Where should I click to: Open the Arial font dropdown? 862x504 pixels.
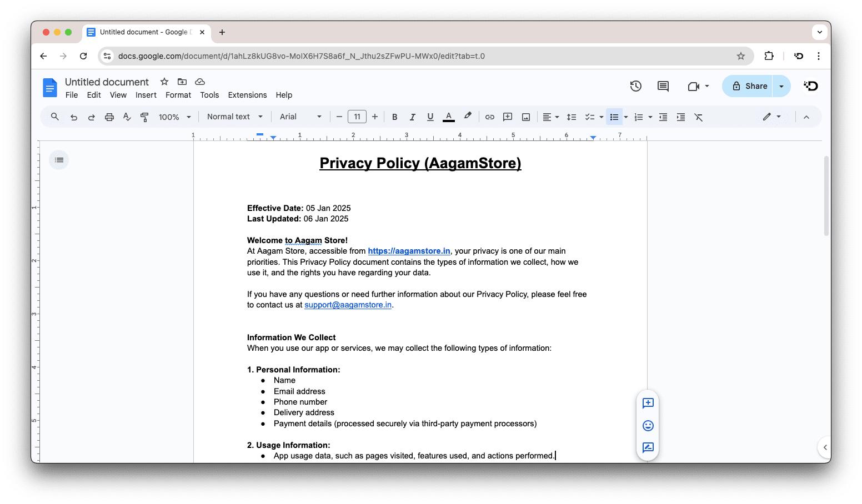click(300, 117)
